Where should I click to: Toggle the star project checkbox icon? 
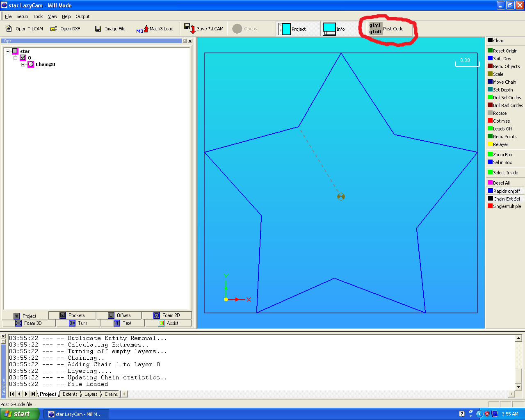pos(15,51)
